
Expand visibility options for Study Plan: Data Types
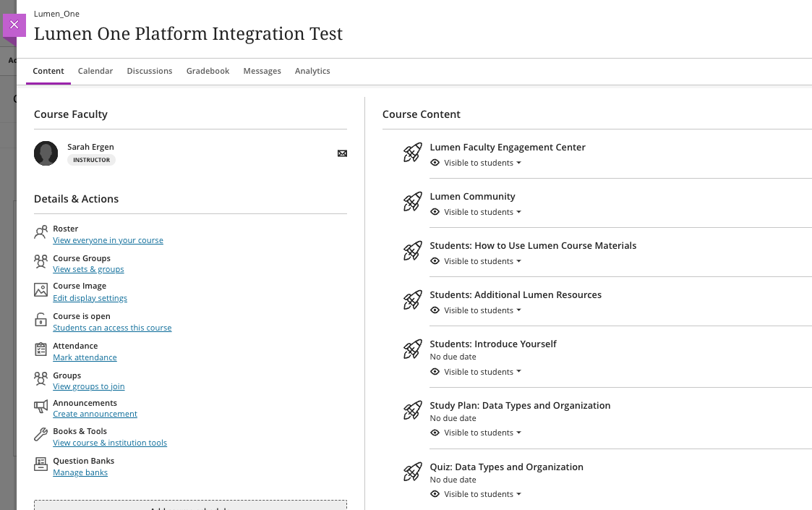pyautogui.click(x=475, y=432)
